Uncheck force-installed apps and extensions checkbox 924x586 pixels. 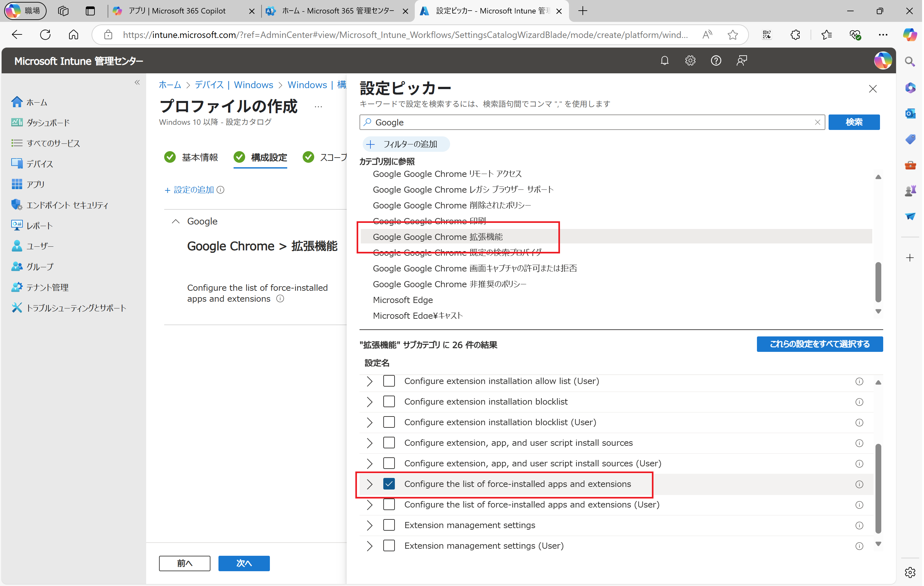(389, 484)
